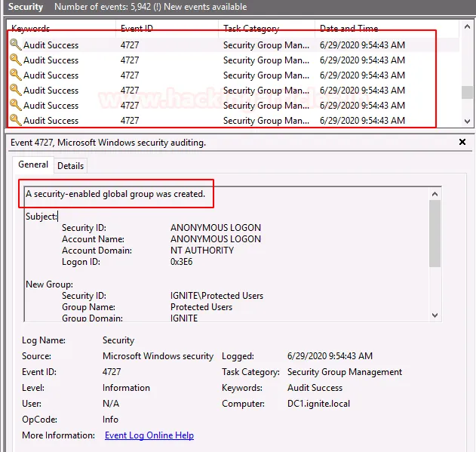
Task: Click the key icon in the fourth event row
Action: pyautogui.click(x=15, y=91)
